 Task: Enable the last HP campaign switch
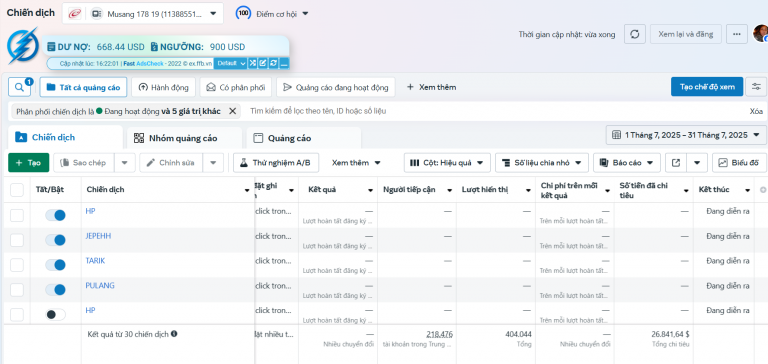pos(55,315)
